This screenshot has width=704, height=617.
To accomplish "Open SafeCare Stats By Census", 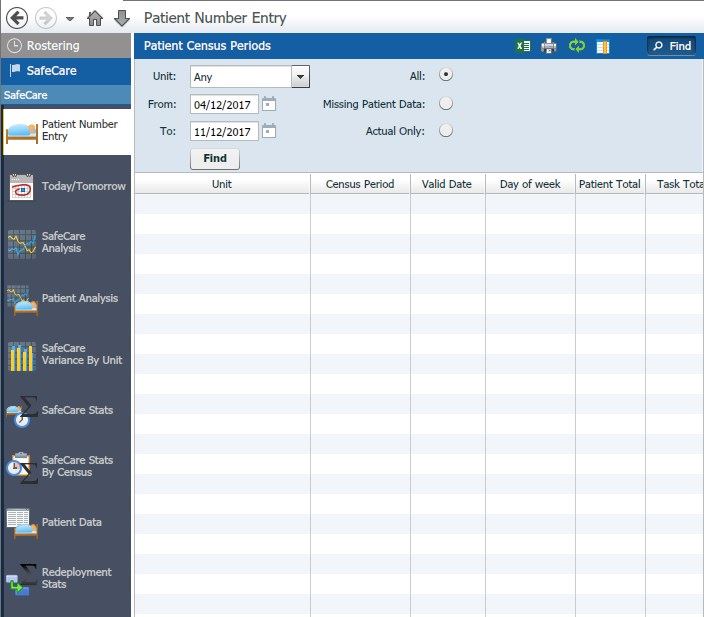I will pyautogui.click(x=67, y=467).
